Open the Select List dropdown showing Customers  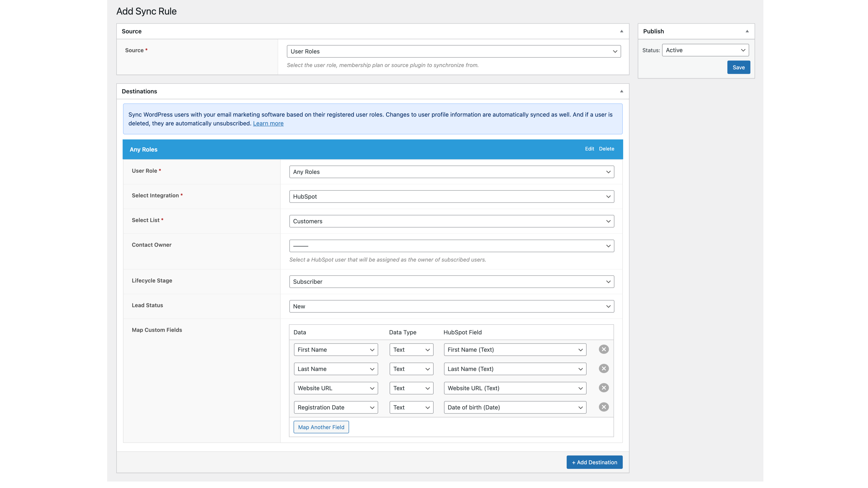(x=452, y=221)
